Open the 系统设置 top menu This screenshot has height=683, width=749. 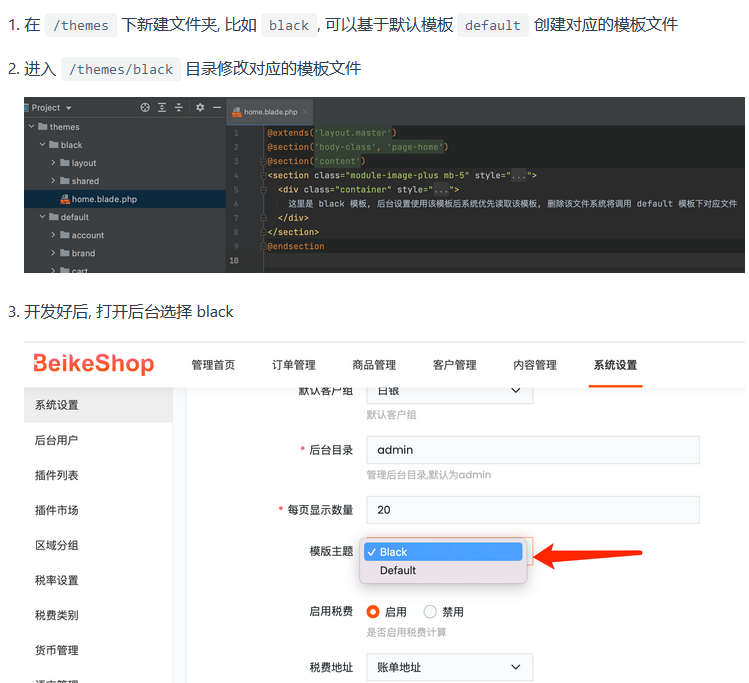coord(615,365)
